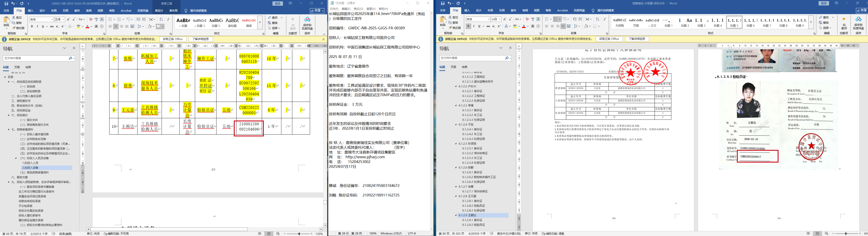Justify text alignment in right Word ribbon
Screen dimensions: 868x236
(x=563, y=26)
